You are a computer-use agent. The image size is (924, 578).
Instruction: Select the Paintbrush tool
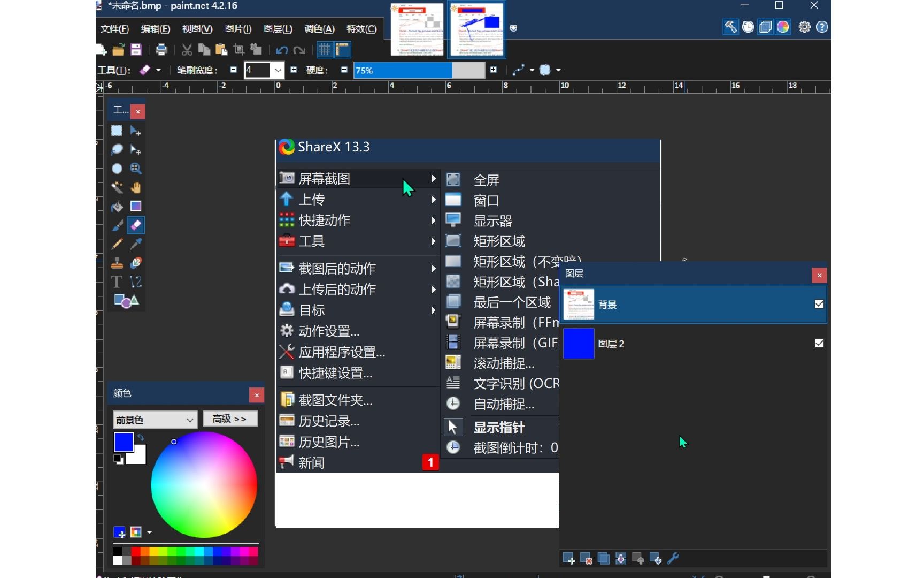(x=117, y=225)
